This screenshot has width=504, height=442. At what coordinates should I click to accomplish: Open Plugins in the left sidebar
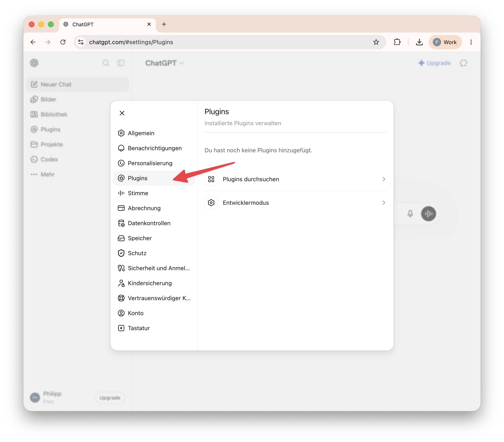tap(77, 130)
